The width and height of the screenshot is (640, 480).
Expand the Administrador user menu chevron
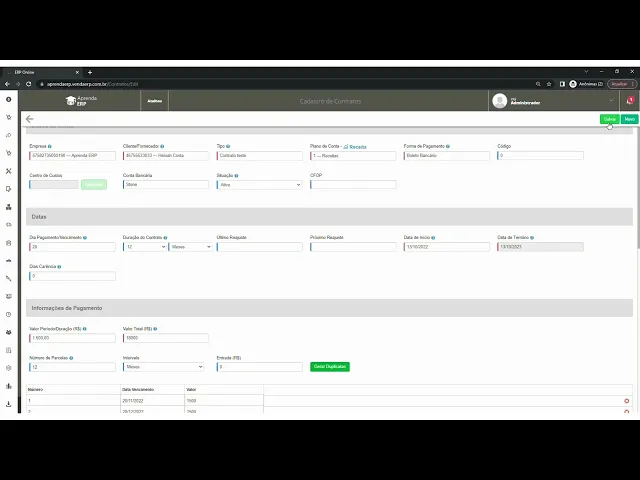[611, 100]
